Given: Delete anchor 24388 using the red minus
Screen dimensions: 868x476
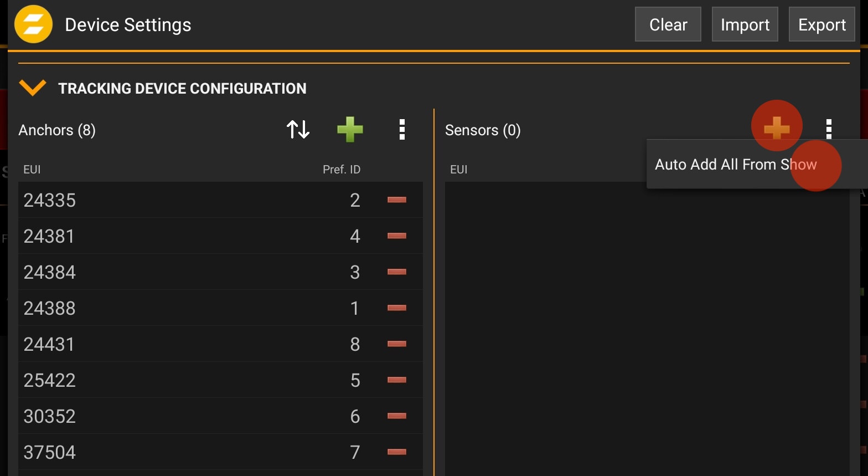Looking at the screenshot, I should [396, 308].
